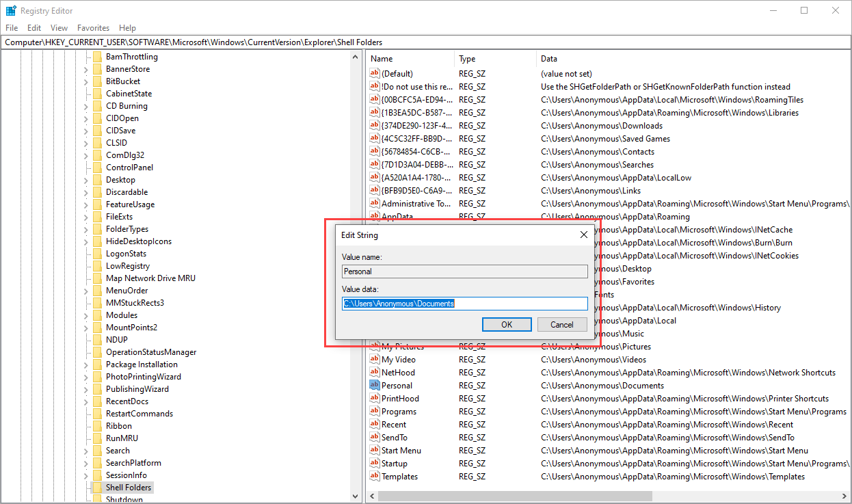
Task: Expand the FileExts key arrow
Action: pos(86,217)
